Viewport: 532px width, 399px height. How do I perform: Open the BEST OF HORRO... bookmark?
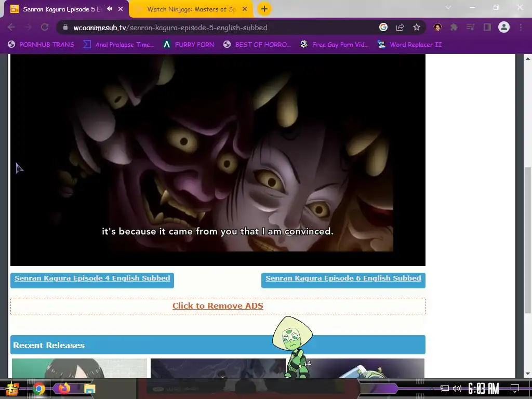[257, 45]
